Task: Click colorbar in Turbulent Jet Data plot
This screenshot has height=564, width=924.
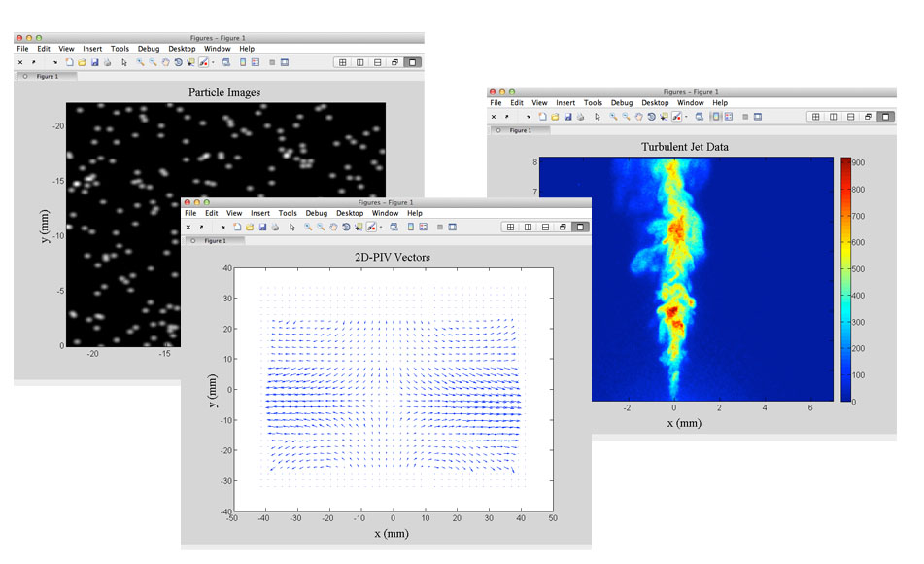Action: pos(846,278)
